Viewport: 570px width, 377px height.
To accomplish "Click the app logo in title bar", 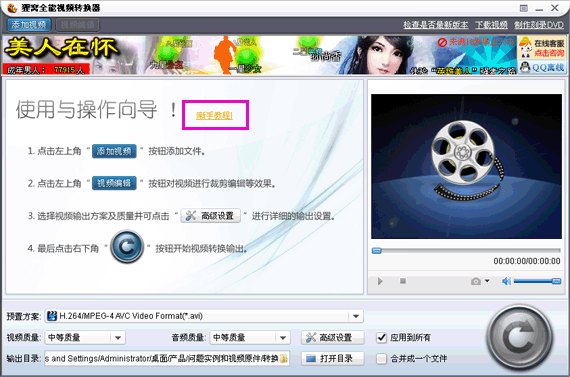I will point(12,8).
